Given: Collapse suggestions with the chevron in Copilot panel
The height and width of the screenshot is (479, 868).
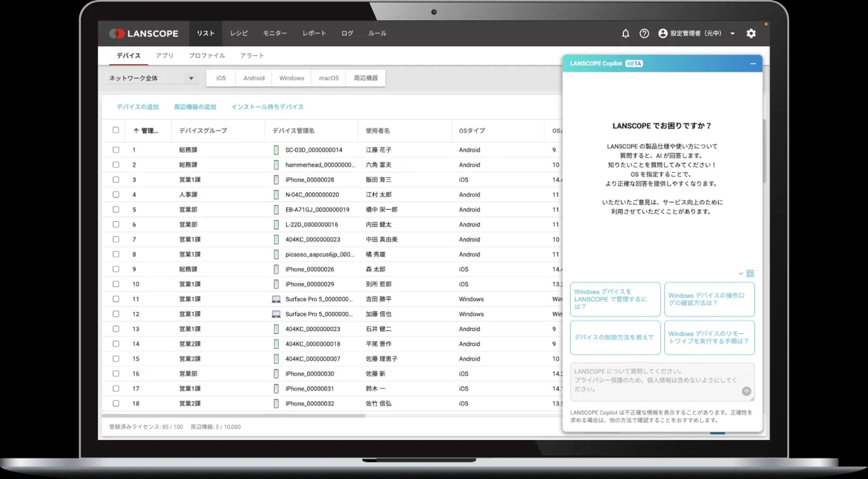Looking at the screenshot, I should pos(740,273).
